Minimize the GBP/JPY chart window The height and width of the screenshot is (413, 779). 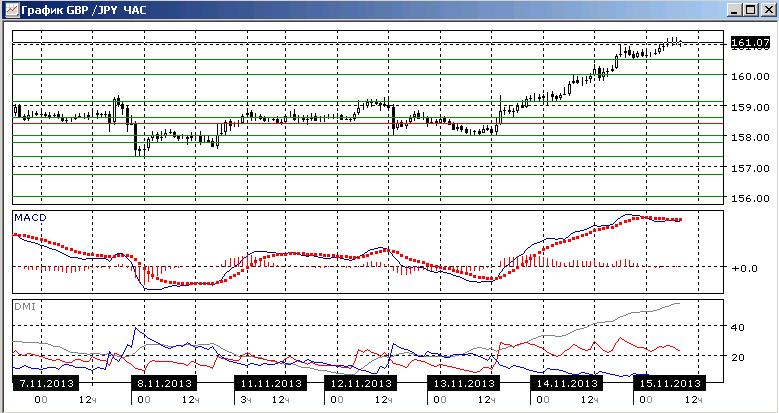coord(735,10)
